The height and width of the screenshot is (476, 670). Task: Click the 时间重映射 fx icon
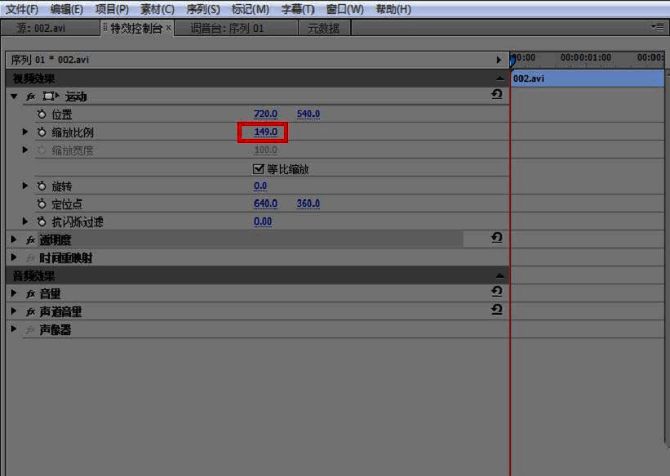[x=30, y=258]
